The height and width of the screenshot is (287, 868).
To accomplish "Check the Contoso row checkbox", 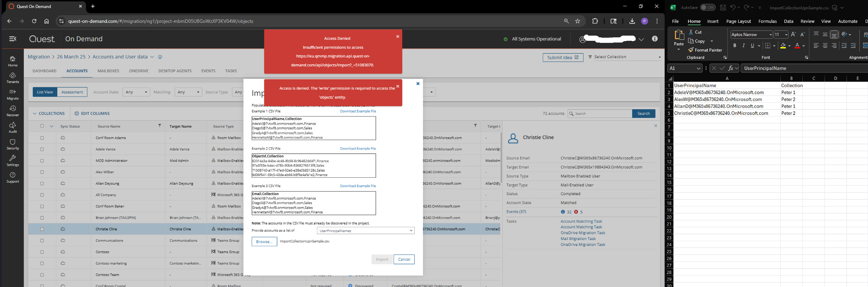I will [x=42, y=252].
